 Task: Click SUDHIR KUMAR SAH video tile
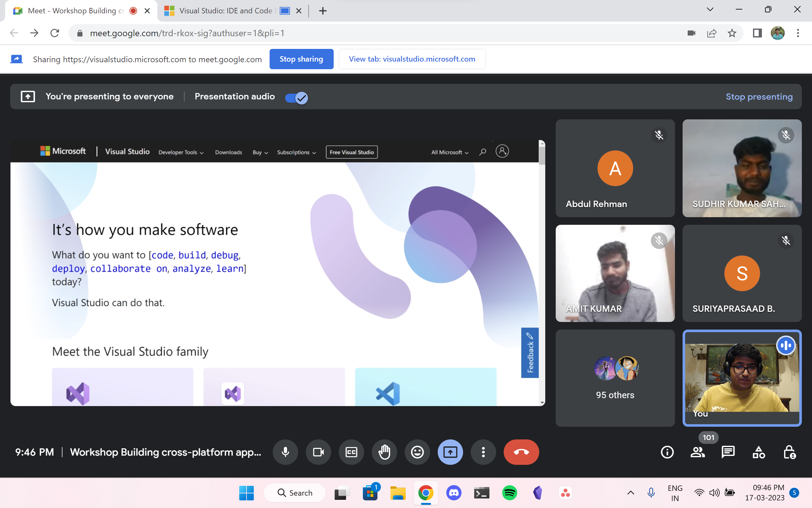pyautogui.click(x=742, y=168)
